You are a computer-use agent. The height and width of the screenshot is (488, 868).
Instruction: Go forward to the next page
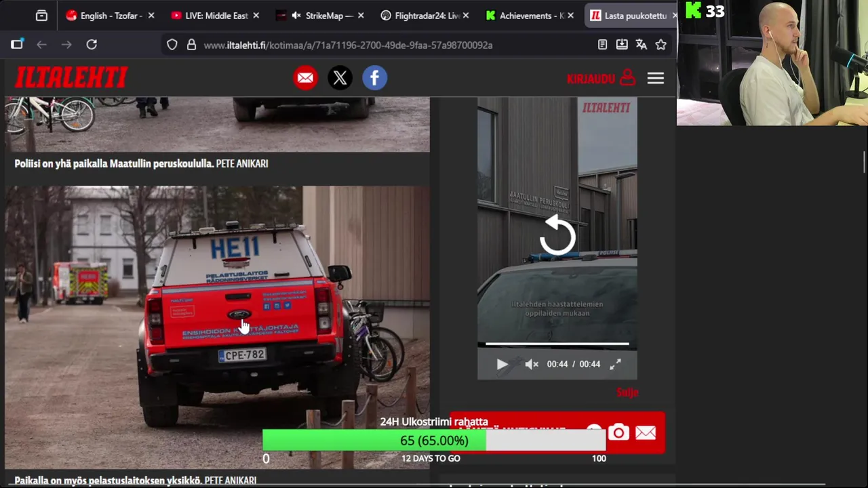pos(66,45)
